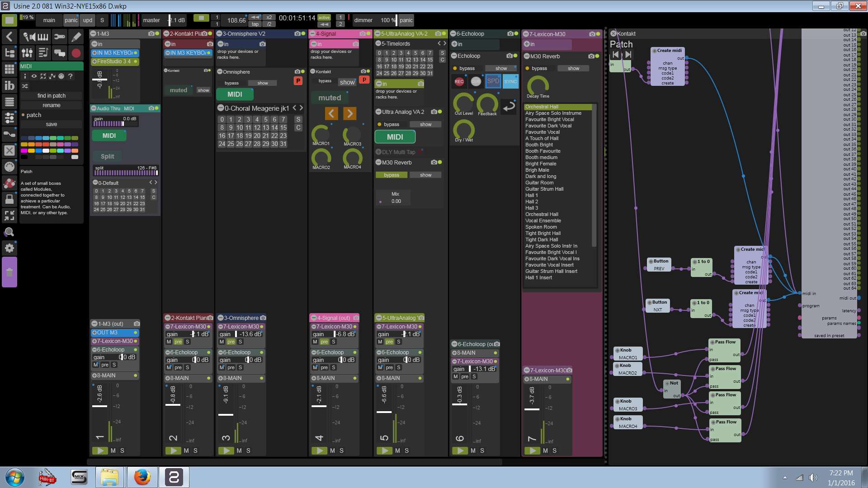868x488 pixels.
Task: Toggle the Echoloop SYNC switch
Action: point(510,82)
